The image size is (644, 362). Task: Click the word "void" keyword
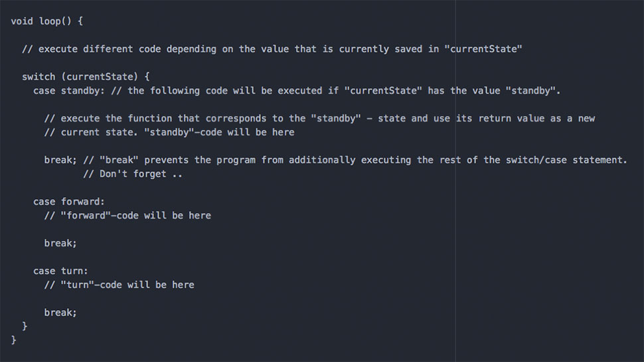[x=22, y=21]
